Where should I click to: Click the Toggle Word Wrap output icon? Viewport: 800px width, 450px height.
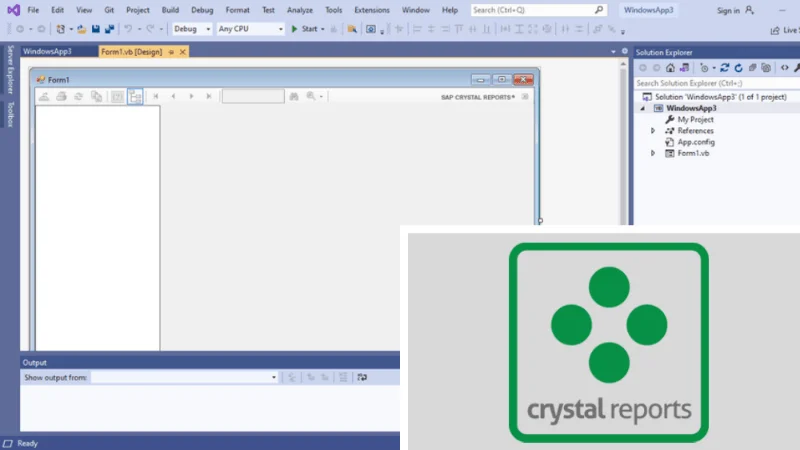(362, 378)
